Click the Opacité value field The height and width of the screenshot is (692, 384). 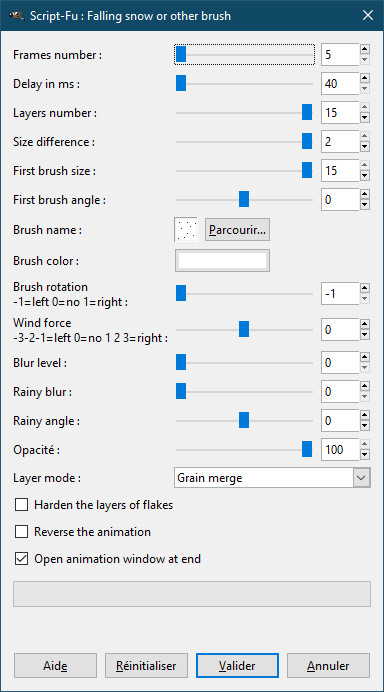(340, 450)
